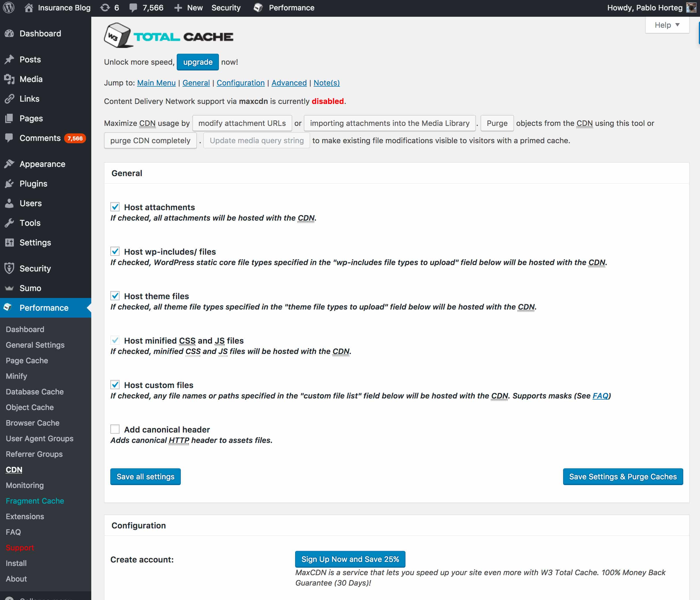Open the updates icon showing 6
700x600 pixels.
tap(105, 8)
